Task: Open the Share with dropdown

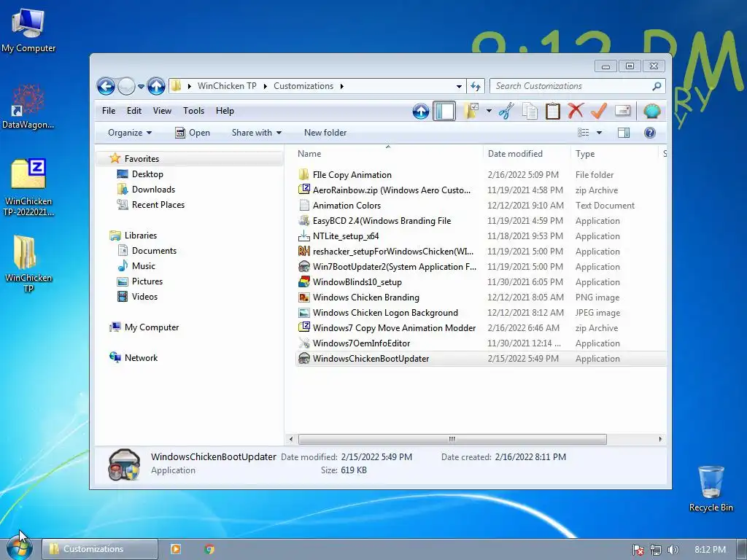Action: tap(256, 133)
